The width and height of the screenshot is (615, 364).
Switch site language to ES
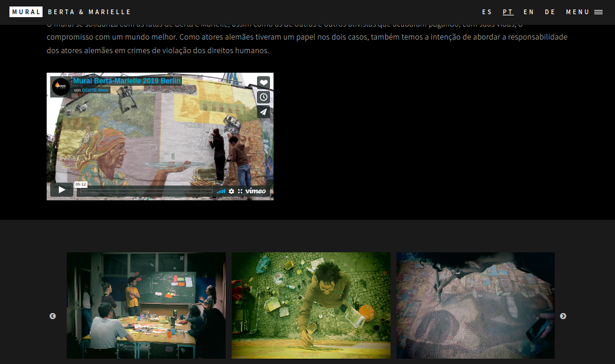click(486, 11)
